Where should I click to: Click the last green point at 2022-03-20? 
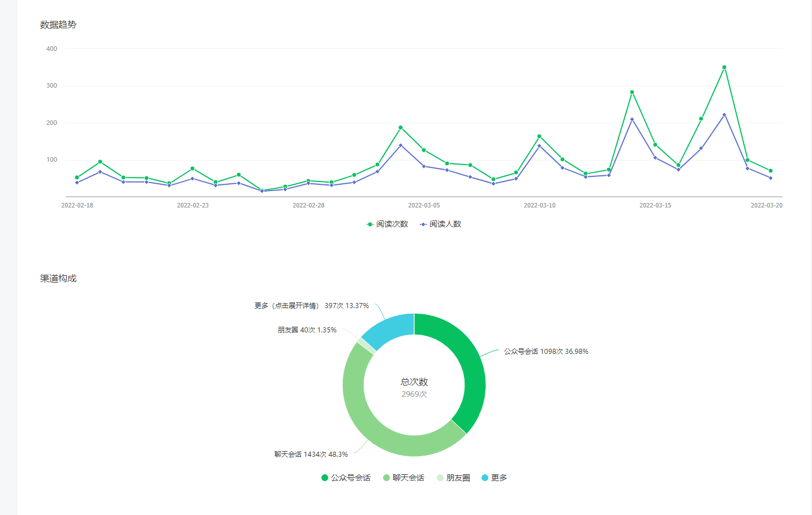[x=771, y=171]
